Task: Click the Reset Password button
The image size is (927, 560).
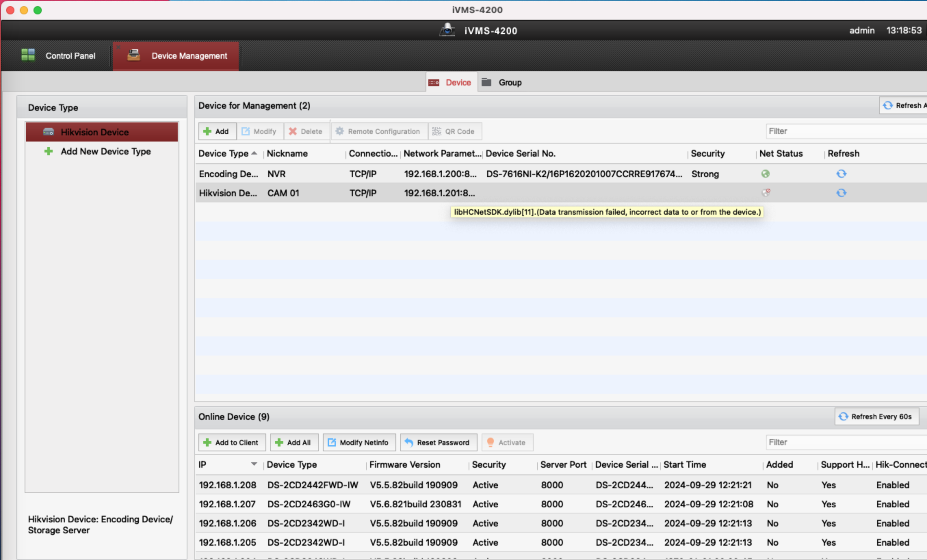Action: [x=438, y=442]
